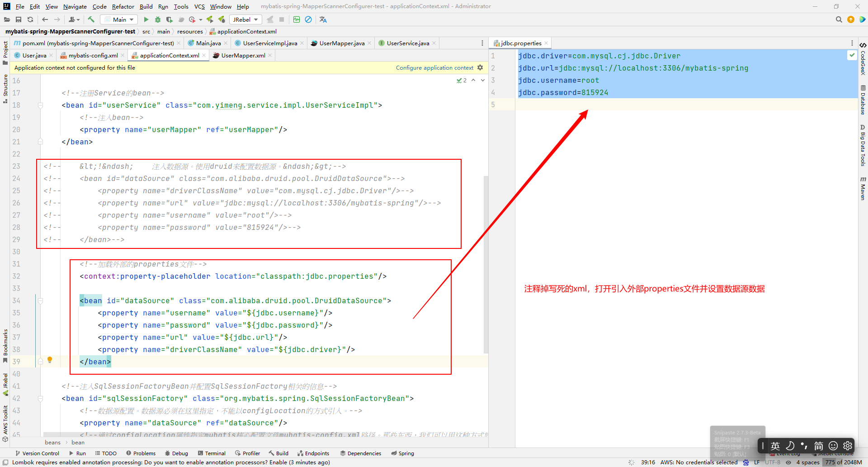868x467 pixels.
Task: Open the JRebel dropdown selector
Action: pyautogui.click(x=245, y=19)
